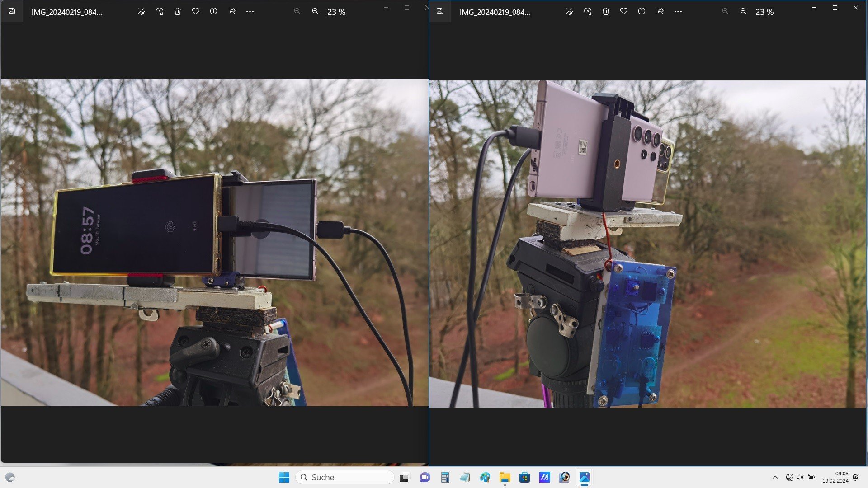Open the three-dots menu in left window
The height and width of the screenshot is (488, 868).
pyautogui.click(x=250, y=12)
